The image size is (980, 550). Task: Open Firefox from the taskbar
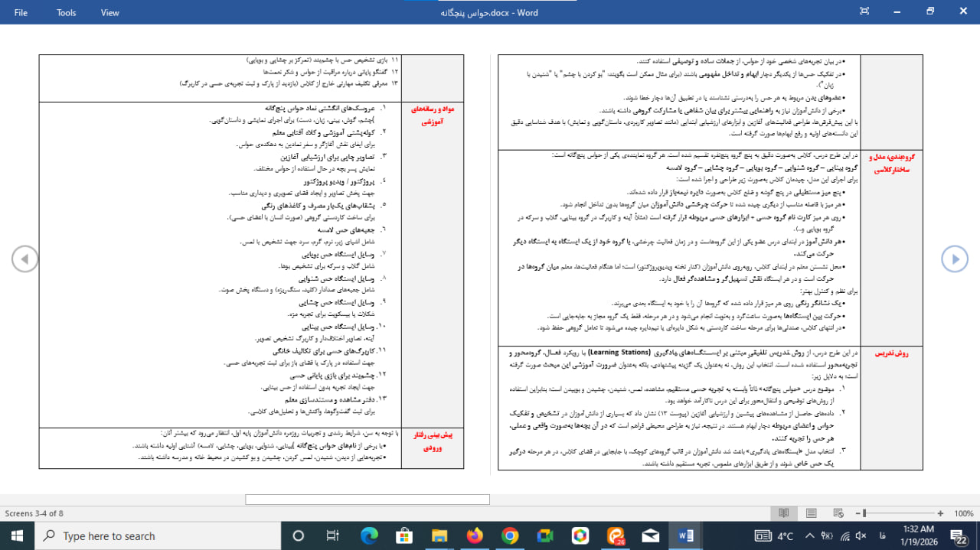(x=475, y=535)
